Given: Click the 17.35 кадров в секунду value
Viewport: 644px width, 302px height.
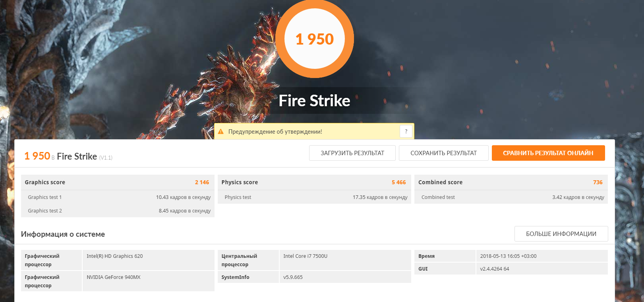Looking at the screenshot, I should coord(380,197).
